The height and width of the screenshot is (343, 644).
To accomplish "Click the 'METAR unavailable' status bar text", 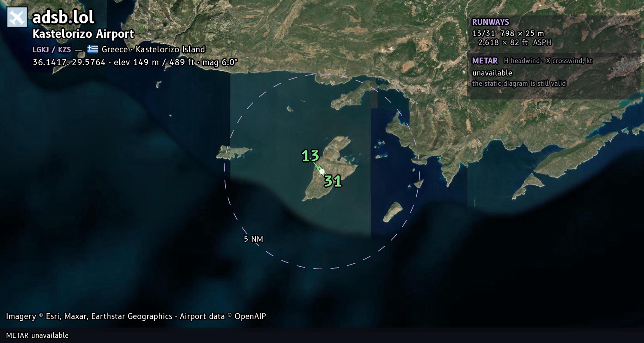I will coord(37,335).
